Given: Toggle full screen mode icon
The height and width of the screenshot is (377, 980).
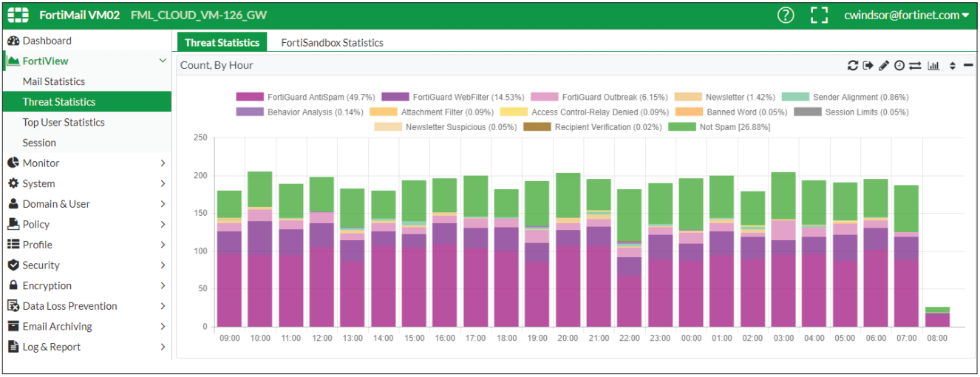Looking at the screenshot, I should pos(819,15).
